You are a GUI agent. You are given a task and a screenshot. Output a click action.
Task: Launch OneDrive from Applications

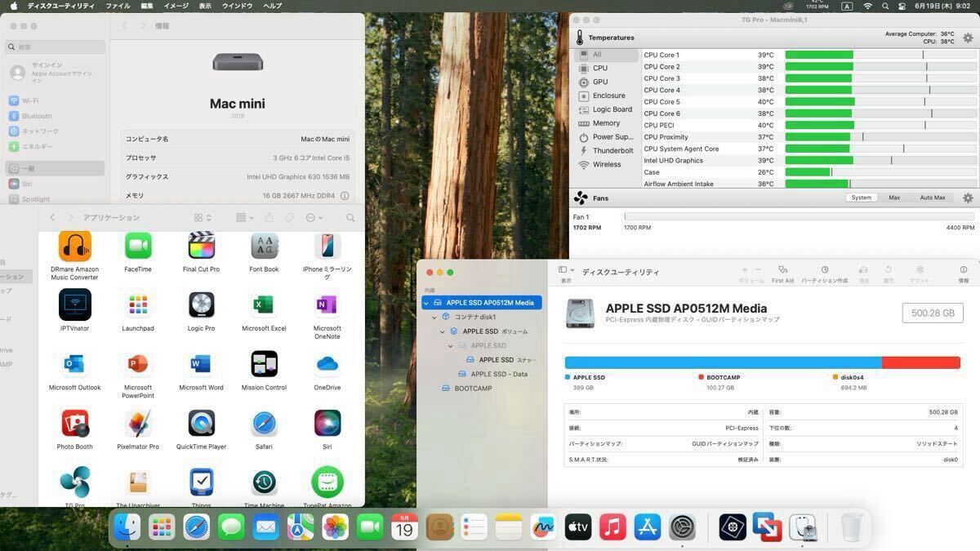click(327, 364)
